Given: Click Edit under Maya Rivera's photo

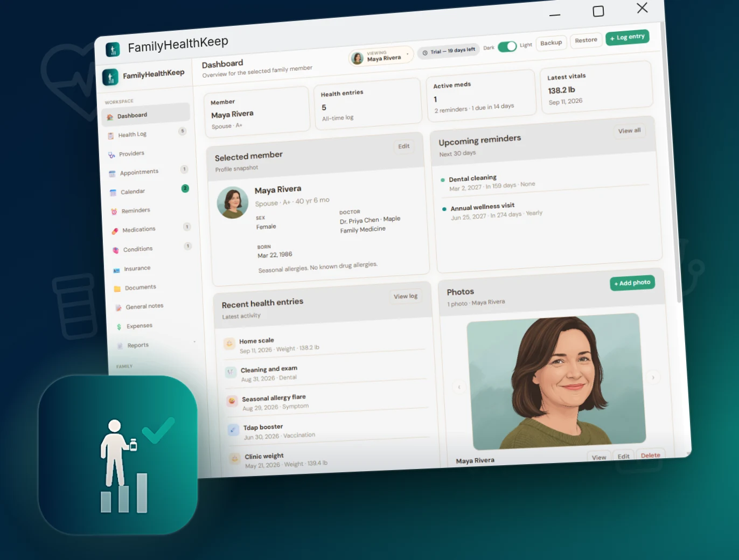Looking at the screenshot, I should [624, 456].
